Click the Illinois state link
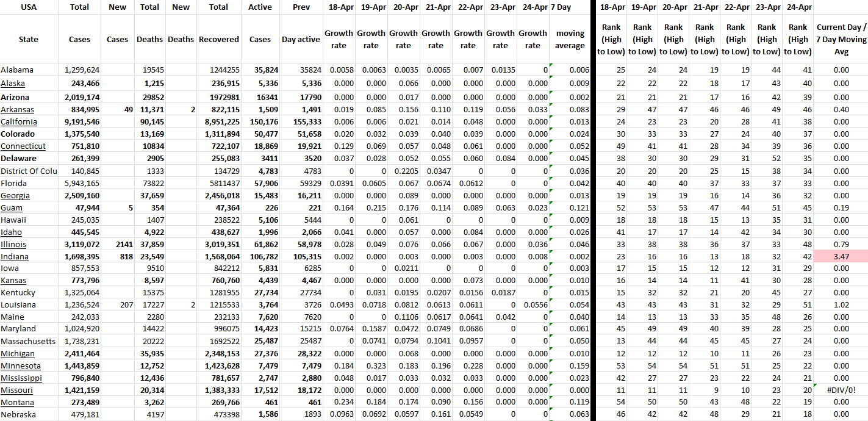 pyautogui.click(x=13, y=244)
